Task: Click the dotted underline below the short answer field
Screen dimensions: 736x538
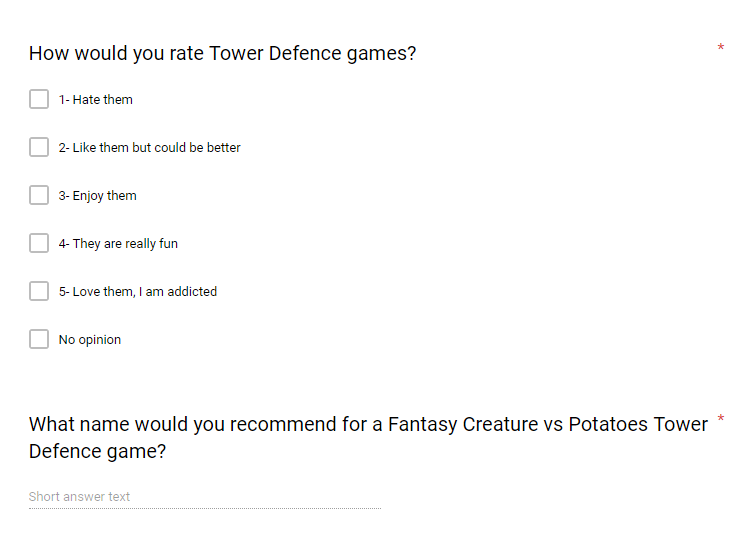Action: tap(205, 508)
